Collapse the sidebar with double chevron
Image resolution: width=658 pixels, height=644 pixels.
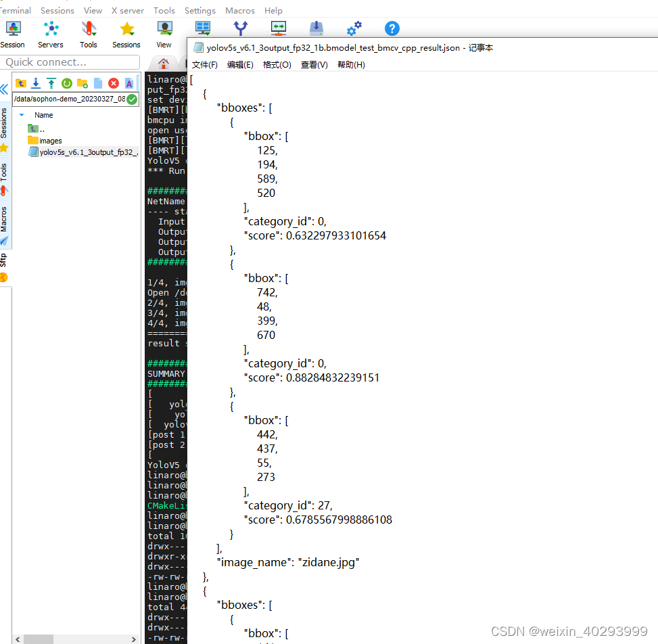pos(4,89)
